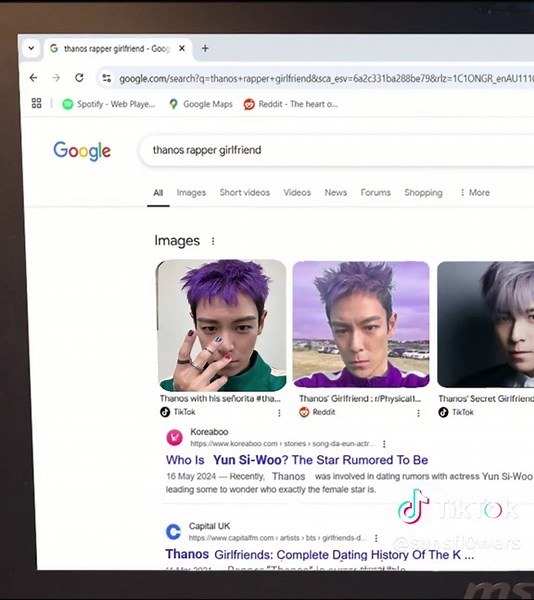Switch to Forums results tab
534x600 pixels.
point(376,192)
